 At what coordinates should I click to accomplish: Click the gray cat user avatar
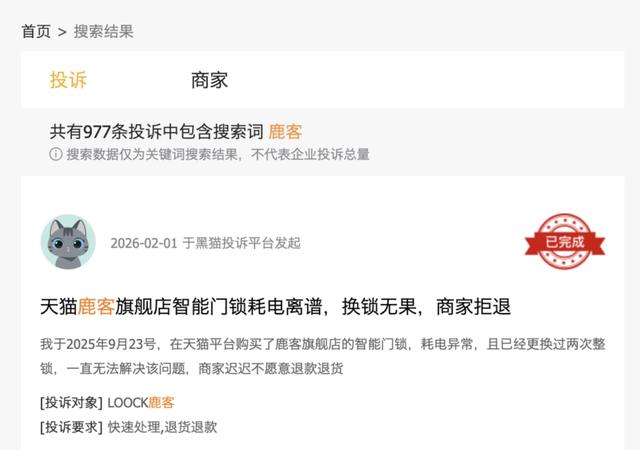pos(68,242)
